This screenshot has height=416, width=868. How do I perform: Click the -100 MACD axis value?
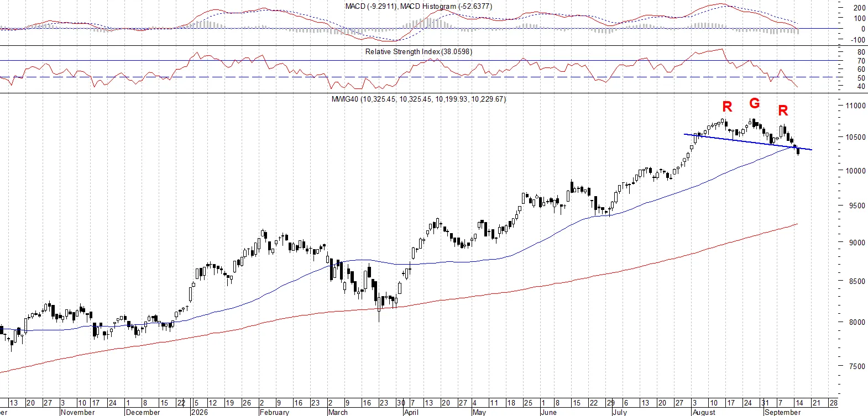click(x=858, y=40)
